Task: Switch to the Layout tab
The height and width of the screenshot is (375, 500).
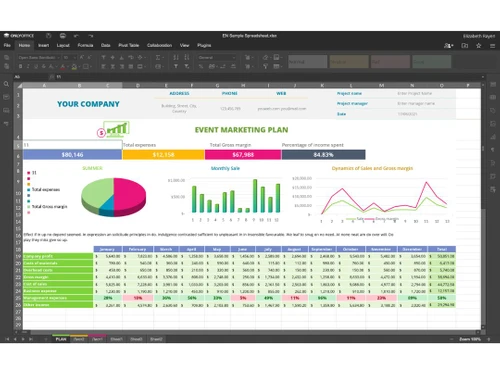Action: coord(63,45)
